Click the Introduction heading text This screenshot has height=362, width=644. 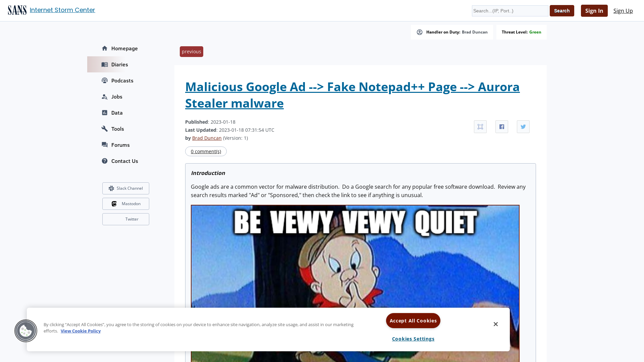point(208,173)
